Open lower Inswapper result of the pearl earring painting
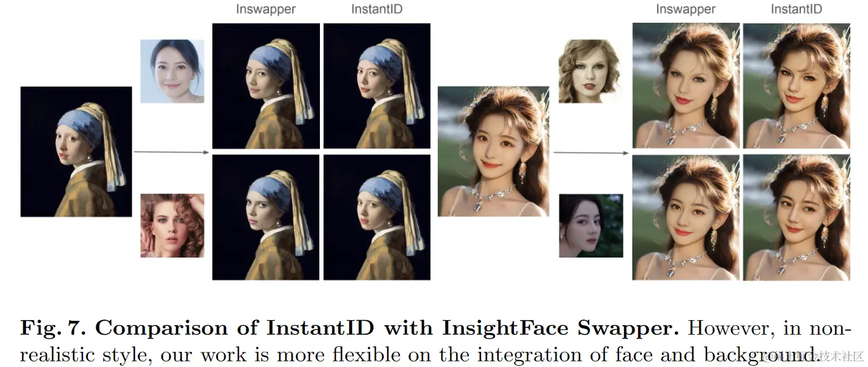 [266, 217]
